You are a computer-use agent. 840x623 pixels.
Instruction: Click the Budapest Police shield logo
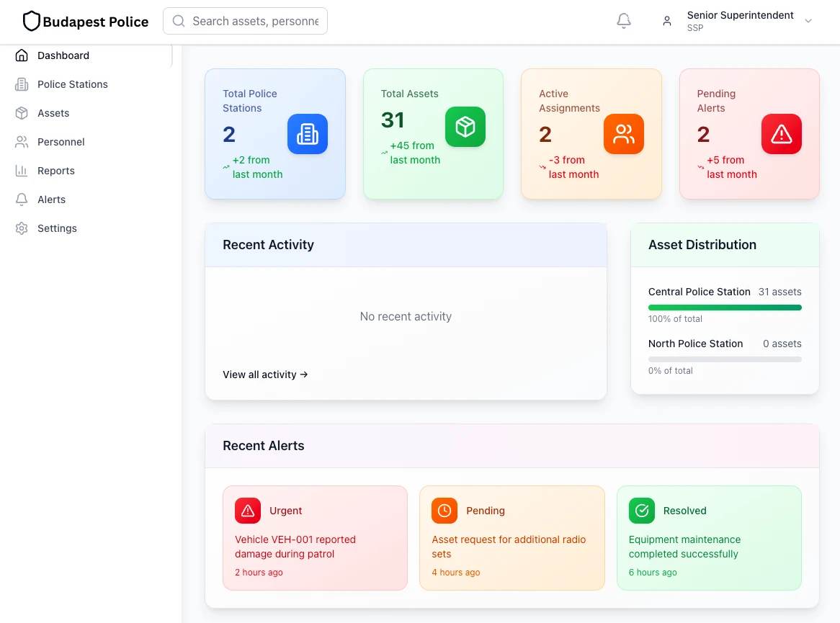[32, 22]
